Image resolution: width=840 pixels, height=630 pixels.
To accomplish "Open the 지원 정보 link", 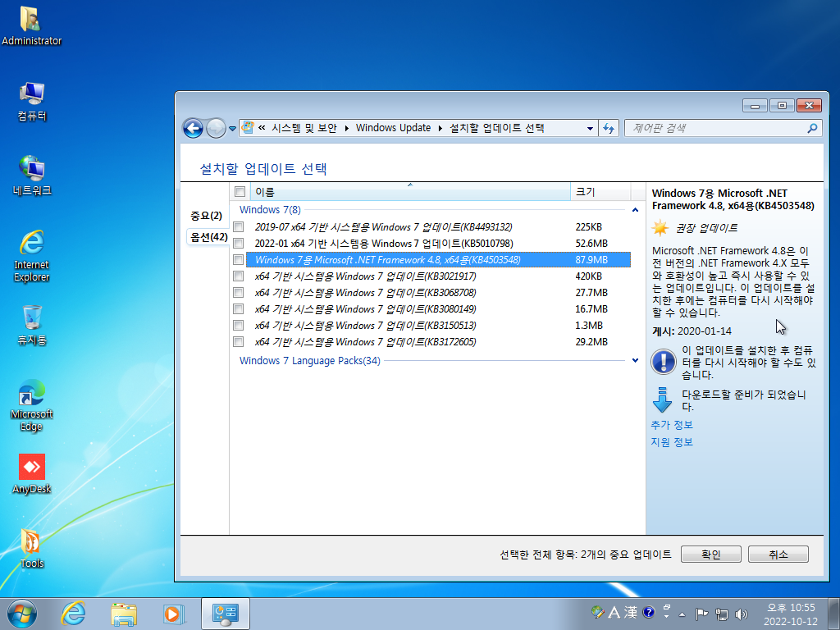I will click(672, 442).
